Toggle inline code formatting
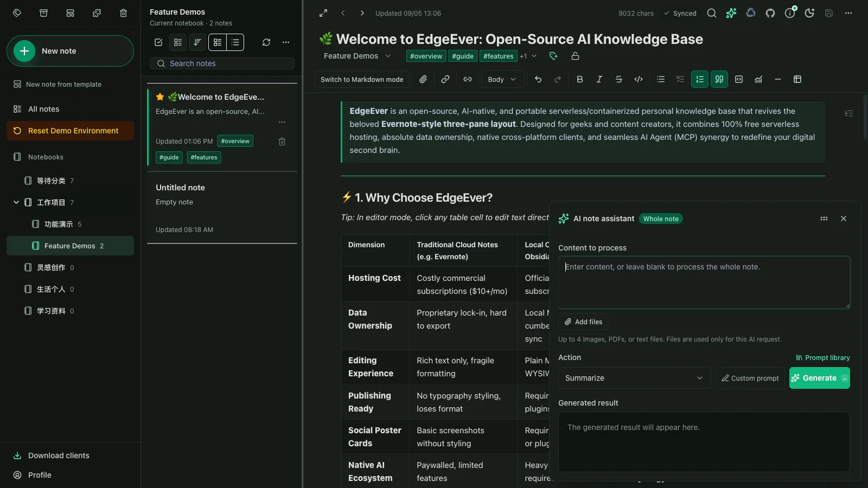This screenshot has width=868, height=488. [x=639, y=79]
